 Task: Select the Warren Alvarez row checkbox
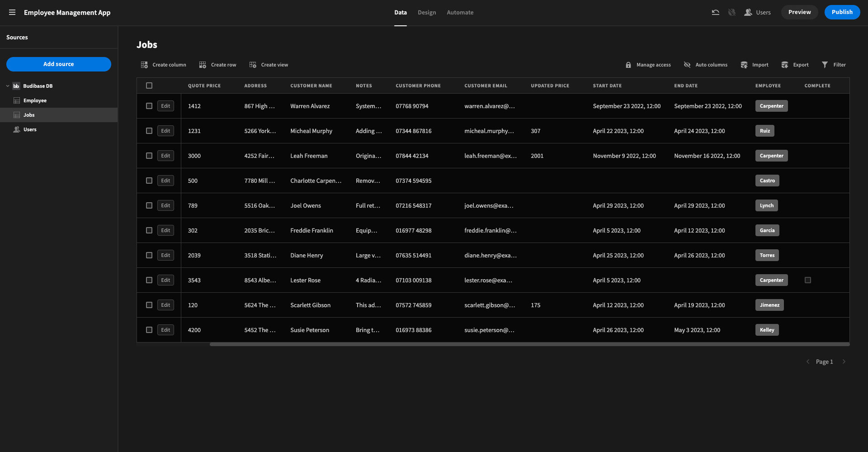click(x=149, y=106)
